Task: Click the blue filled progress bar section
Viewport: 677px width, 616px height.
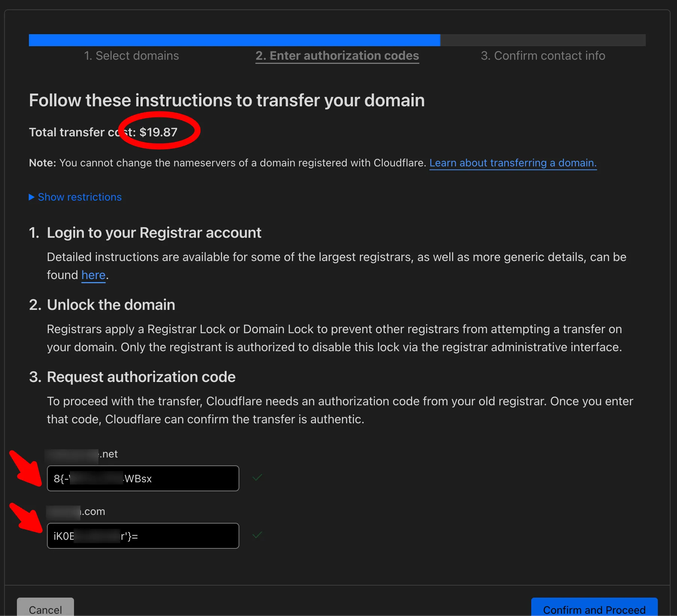Action: [x=234, y=40]
